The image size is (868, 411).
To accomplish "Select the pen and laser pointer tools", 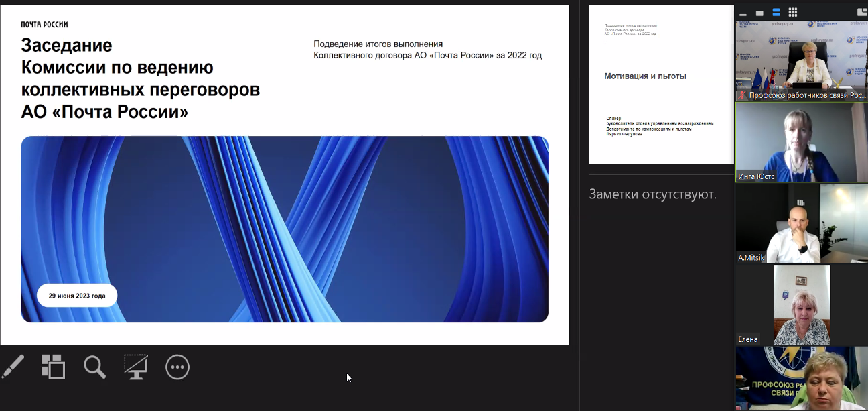I will pyautogui.click(x=13, y=367).
